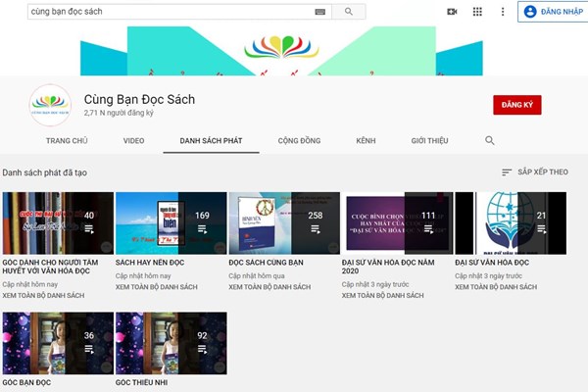
Task: Open the three-dot settings menu
Action: coord(503,12)
